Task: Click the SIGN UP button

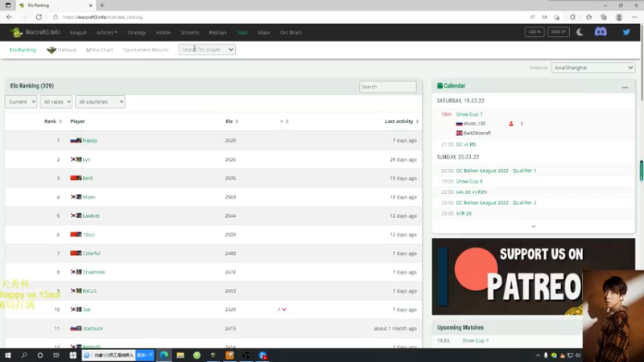Action: point(558,32)
